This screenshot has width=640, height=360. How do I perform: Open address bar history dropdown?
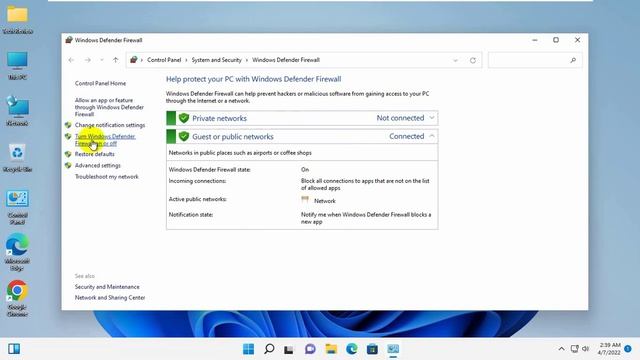click(x=456, y=60)
